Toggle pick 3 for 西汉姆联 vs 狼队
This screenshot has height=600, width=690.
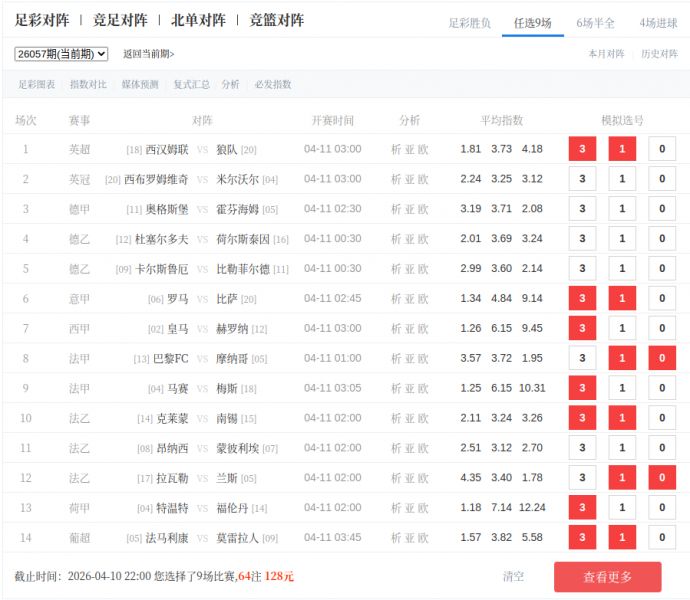[582, 149]
